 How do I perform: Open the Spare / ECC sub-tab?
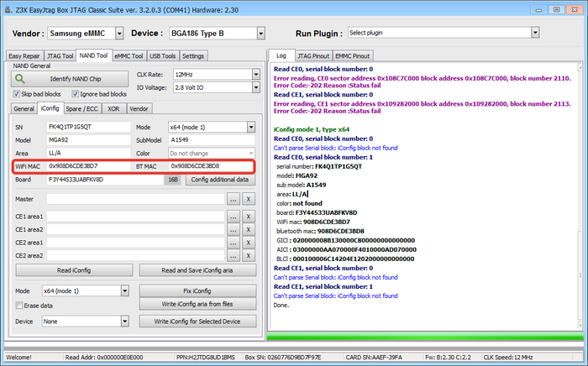tap(81, 108)
